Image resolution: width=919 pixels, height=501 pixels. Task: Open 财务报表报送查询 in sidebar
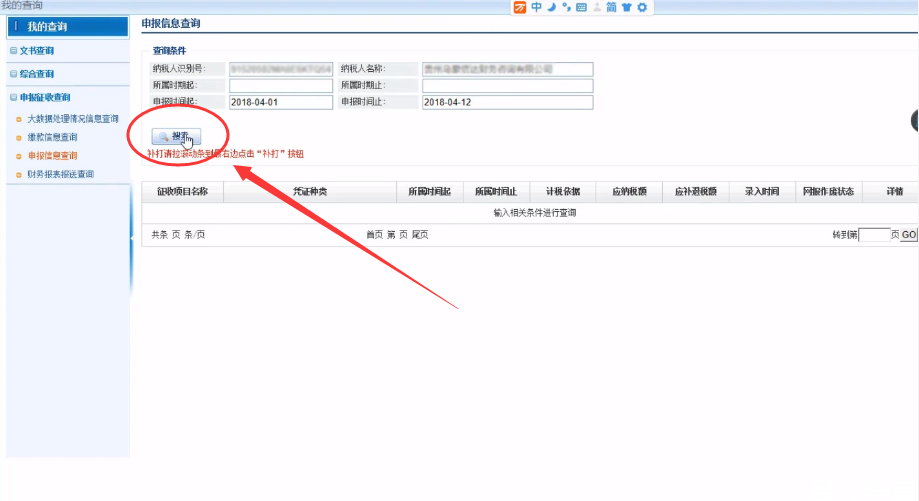tap(60, 174)
